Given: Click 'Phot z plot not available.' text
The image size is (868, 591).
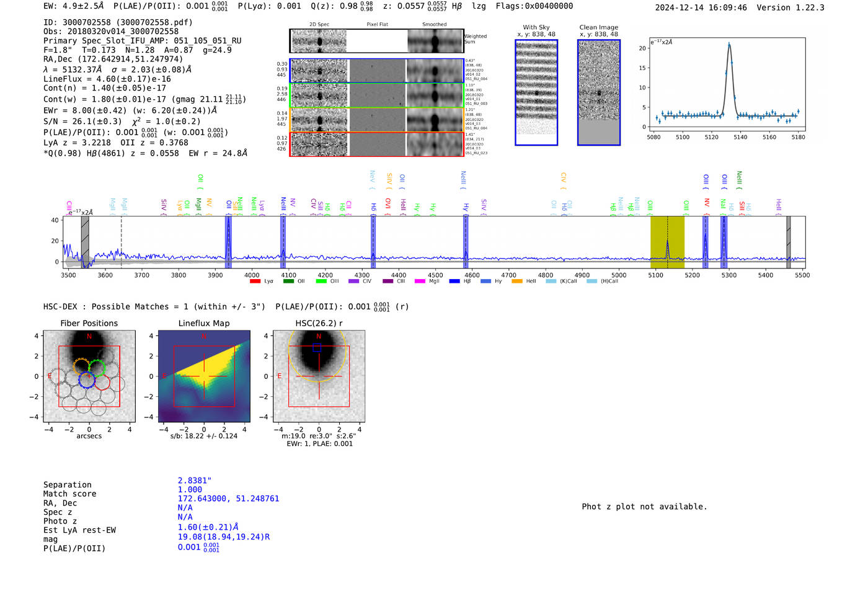Looking at the screenshot, I should [x=644, y=507].
